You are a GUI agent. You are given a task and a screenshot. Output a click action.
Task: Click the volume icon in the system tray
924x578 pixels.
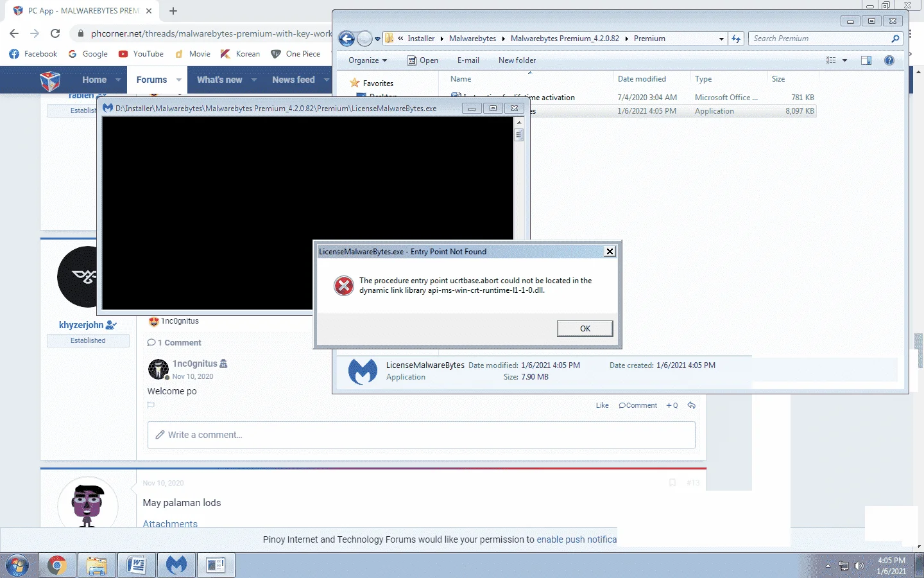click(x=859, y=566)
